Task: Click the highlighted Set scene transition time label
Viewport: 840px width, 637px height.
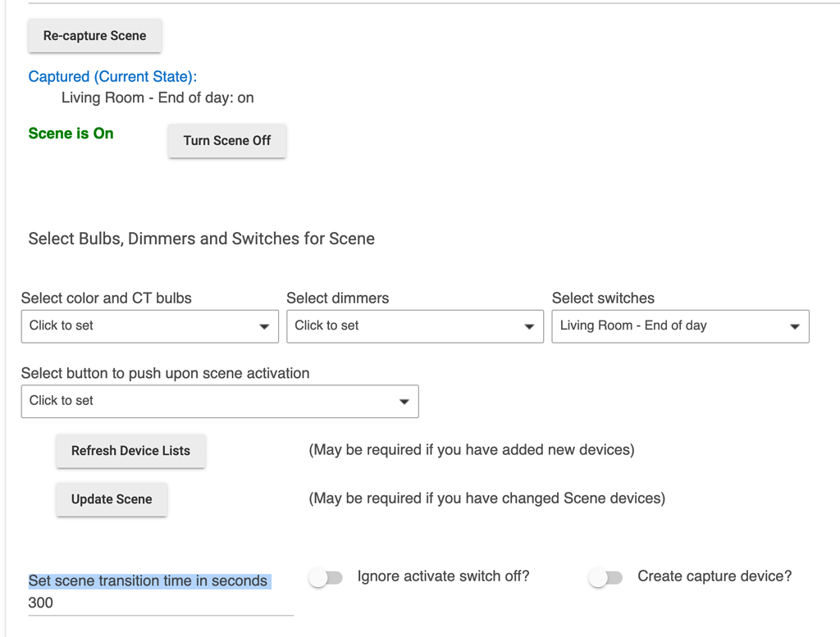Action: click(x=148, y=580)
